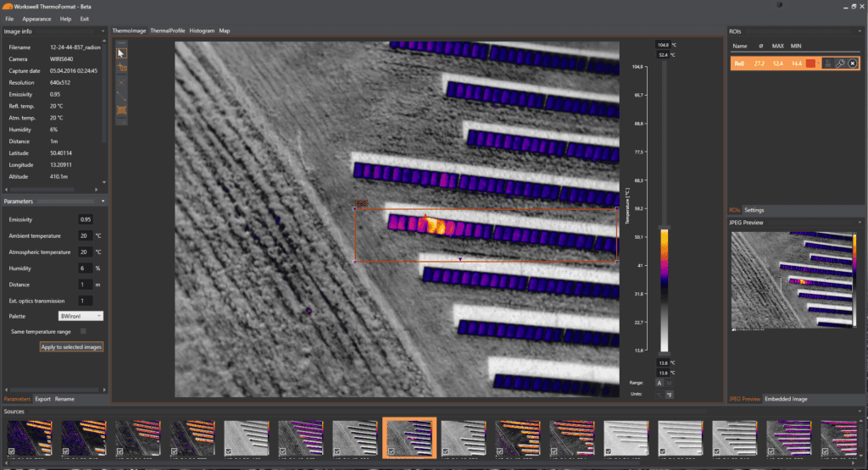This screenshot has height=470, width=868.
Task: Toggle checkbox on the first source thumbnail
Action: [x=11, y=451]
